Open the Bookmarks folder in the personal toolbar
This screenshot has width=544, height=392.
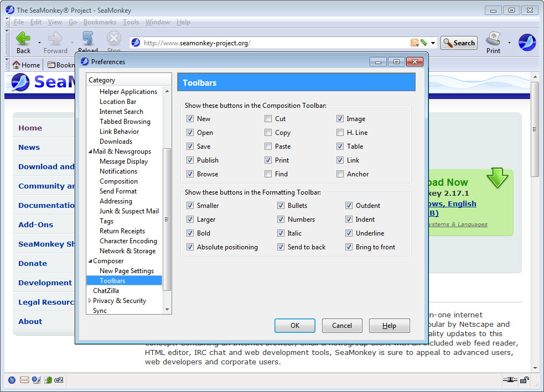[x=61, y=65]
